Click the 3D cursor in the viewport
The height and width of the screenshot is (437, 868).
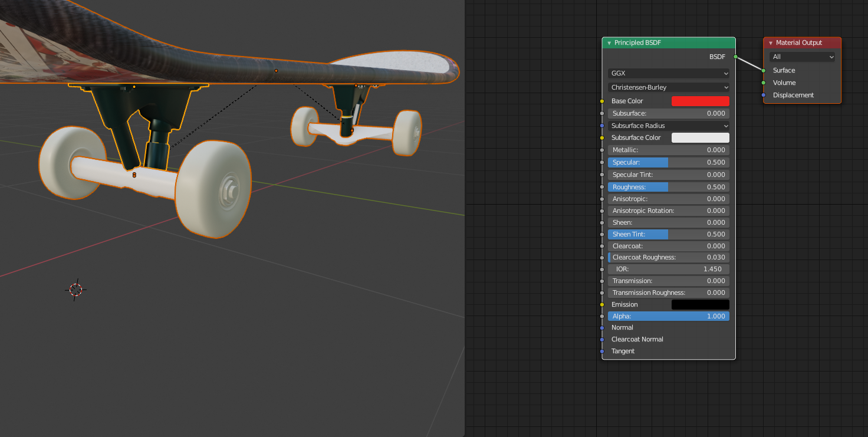click(x=75, y=289)
